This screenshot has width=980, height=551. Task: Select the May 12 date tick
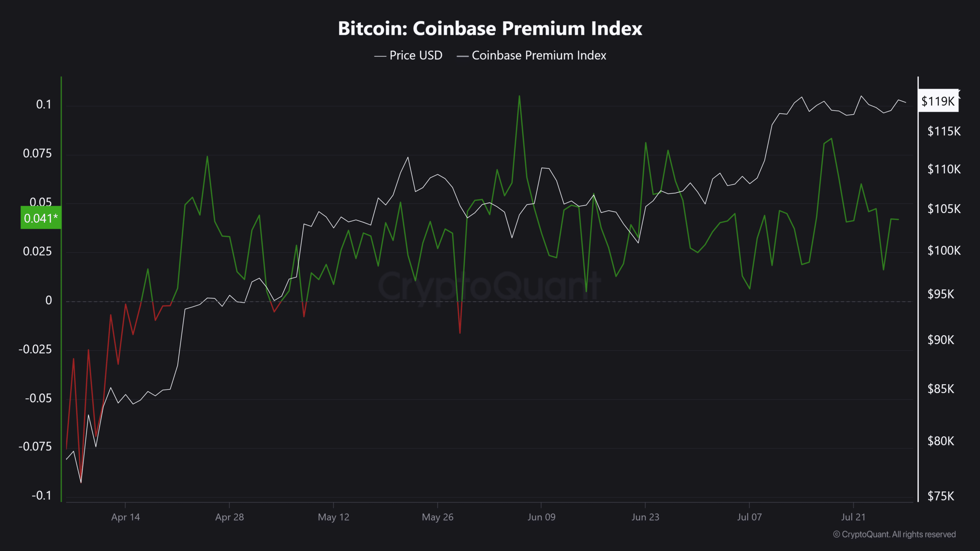coord(333,517)
